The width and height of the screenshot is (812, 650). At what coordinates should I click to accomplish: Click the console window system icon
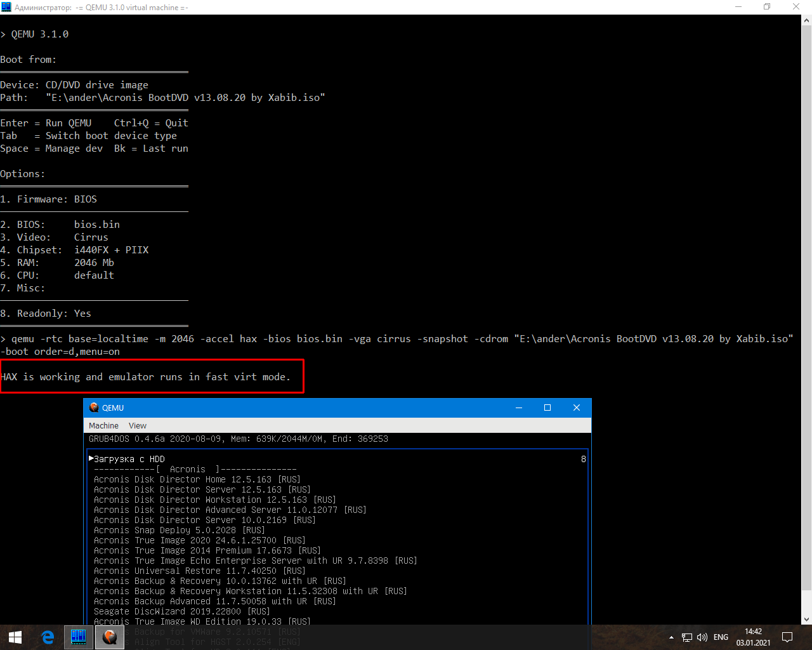coord(6,7)
